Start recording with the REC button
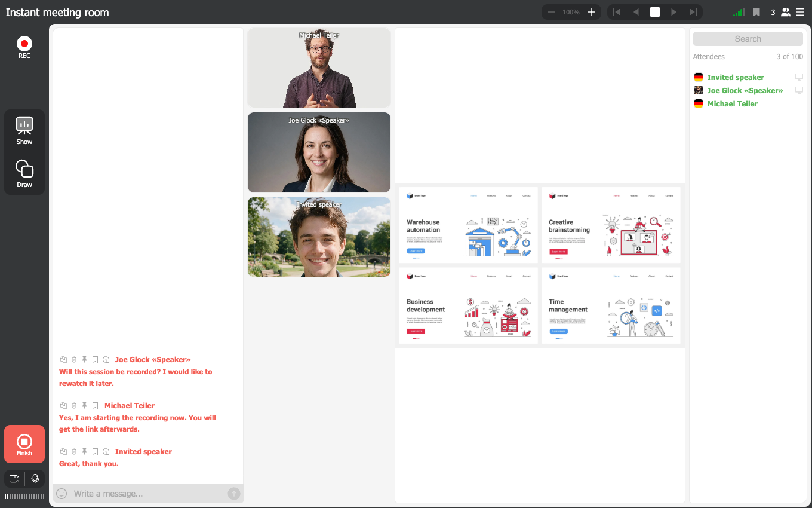Screen dimensions: 812x508 [x=24, y=47]
